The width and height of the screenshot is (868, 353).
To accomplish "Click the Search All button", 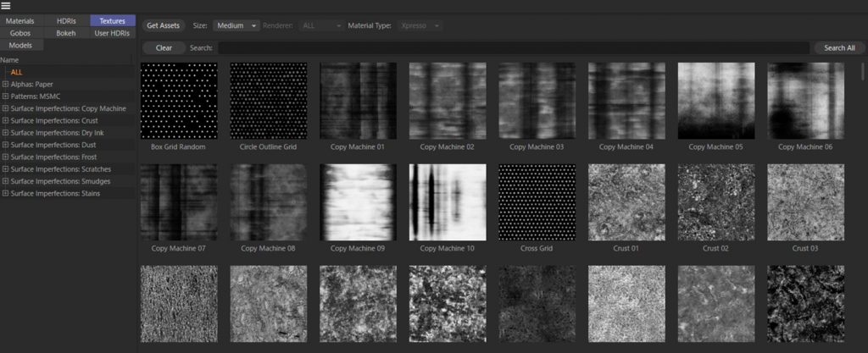I will click(833, 48).
